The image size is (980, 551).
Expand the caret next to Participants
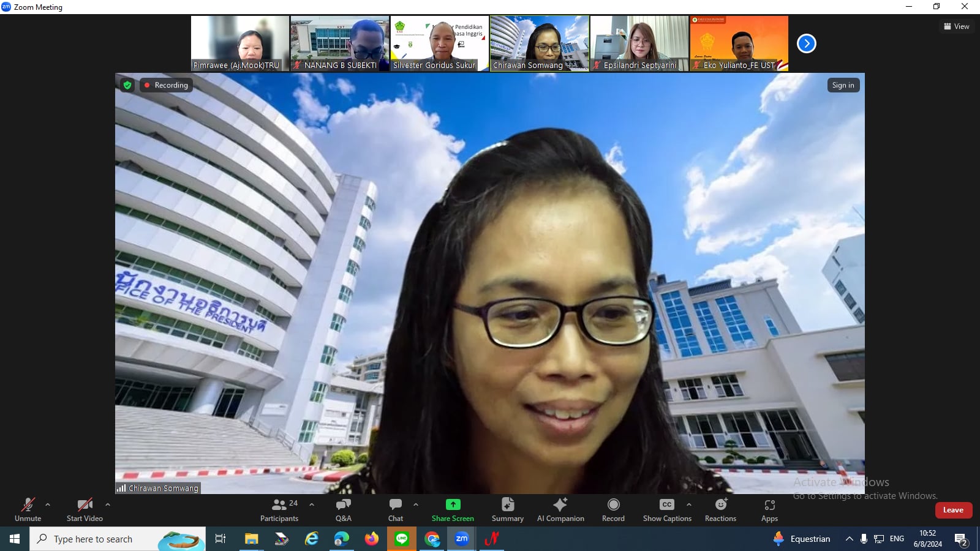312,505
